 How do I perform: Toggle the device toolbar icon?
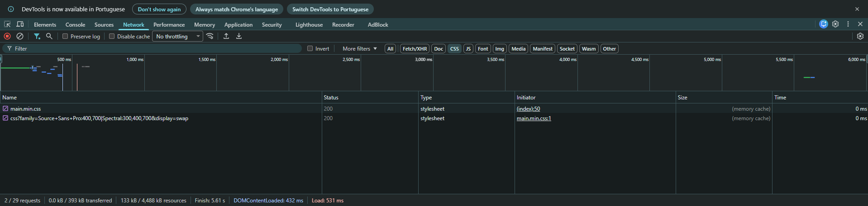[20, 24]
